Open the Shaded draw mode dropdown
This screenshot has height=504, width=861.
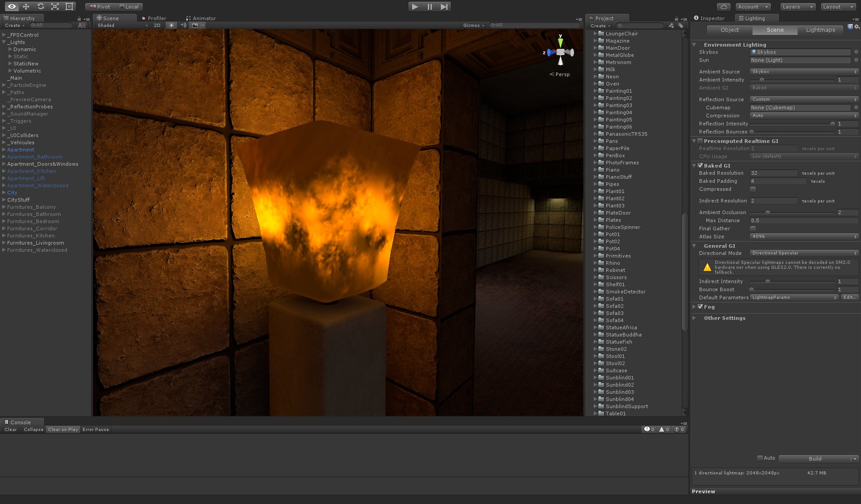[x=123, y=25]
